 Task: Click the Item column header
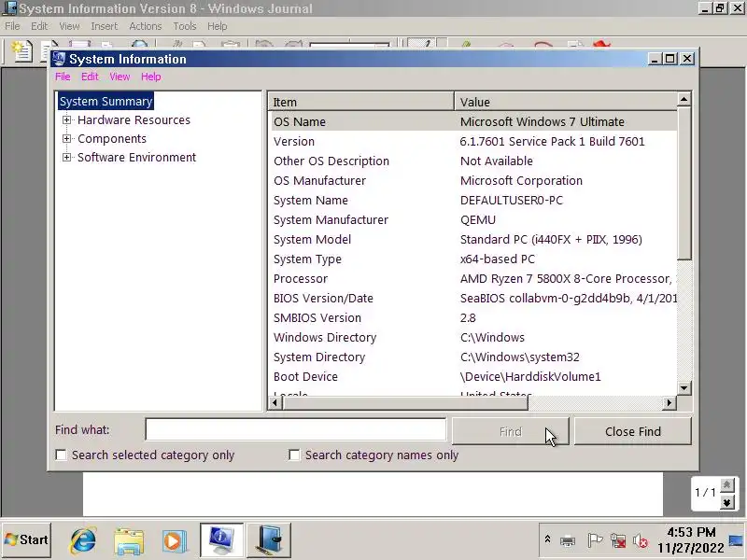[x=361, y=102]
